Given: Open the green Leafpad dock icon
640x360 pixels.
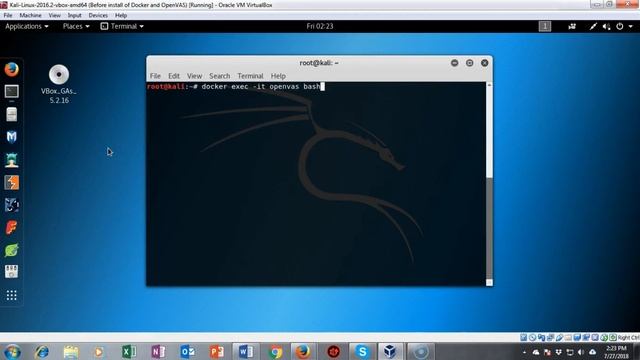Looking at the screenshot, I should [x=11, y=250].
